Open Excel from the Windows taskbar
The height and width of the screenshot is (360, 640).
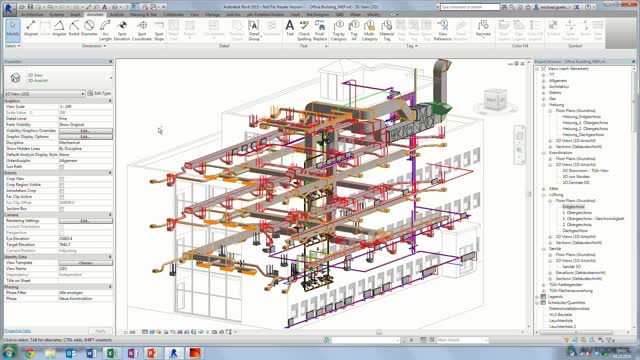pos(111,353)
